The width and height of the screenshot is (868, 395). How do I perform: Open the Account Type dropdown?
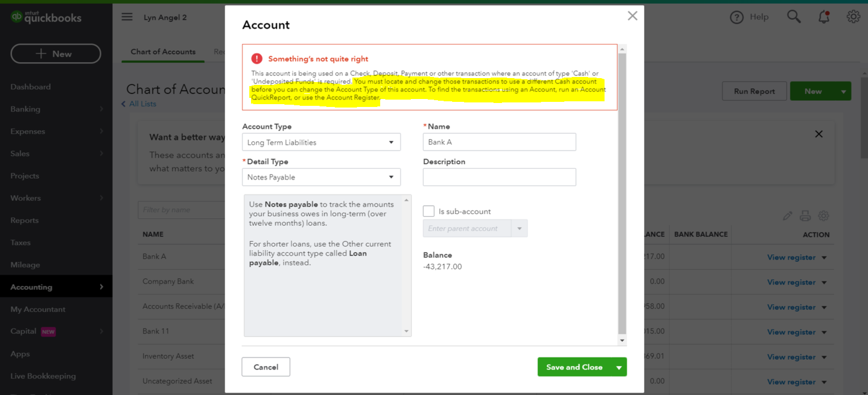coord(321,142)
